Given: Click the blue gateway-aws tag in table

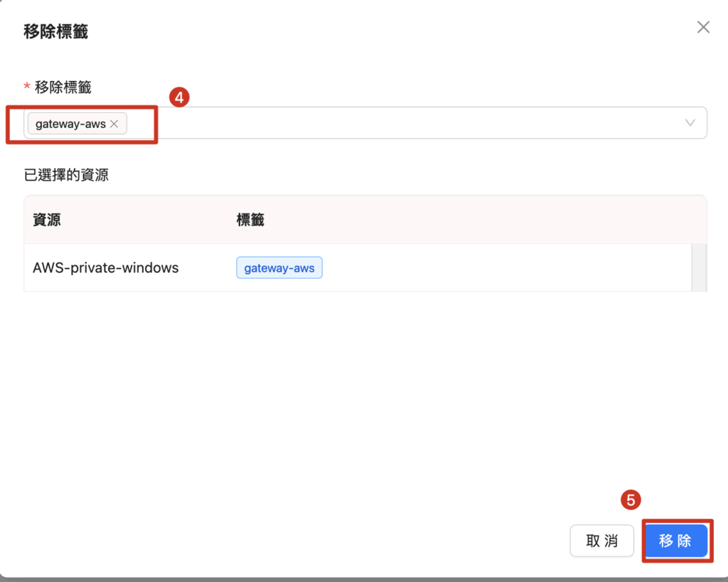Looking at the screenshot, I should tap(279, 268).
